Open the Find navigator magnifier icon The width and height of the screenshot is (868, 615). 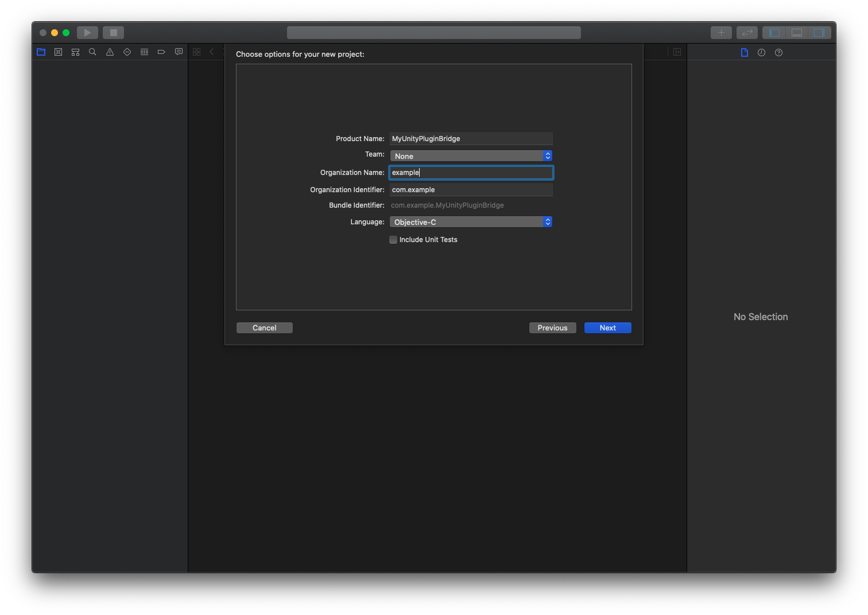click(x=92, y=52)
